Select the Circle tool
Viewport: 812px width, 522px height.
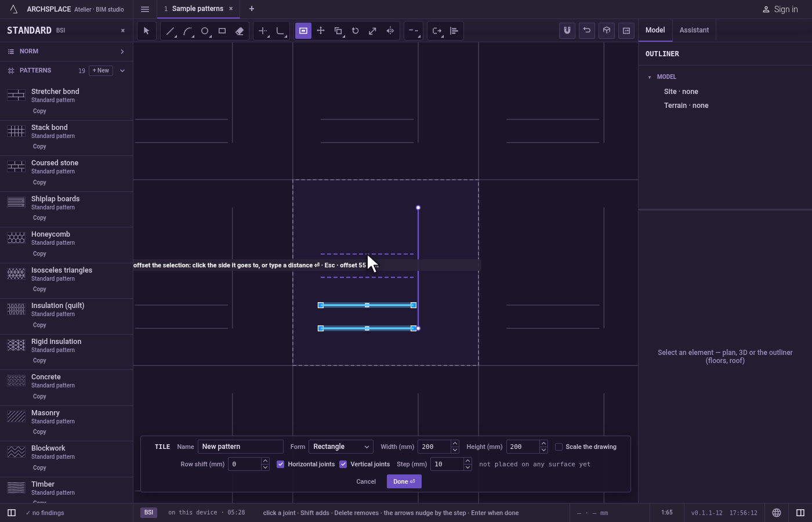(x=205, y=31)
